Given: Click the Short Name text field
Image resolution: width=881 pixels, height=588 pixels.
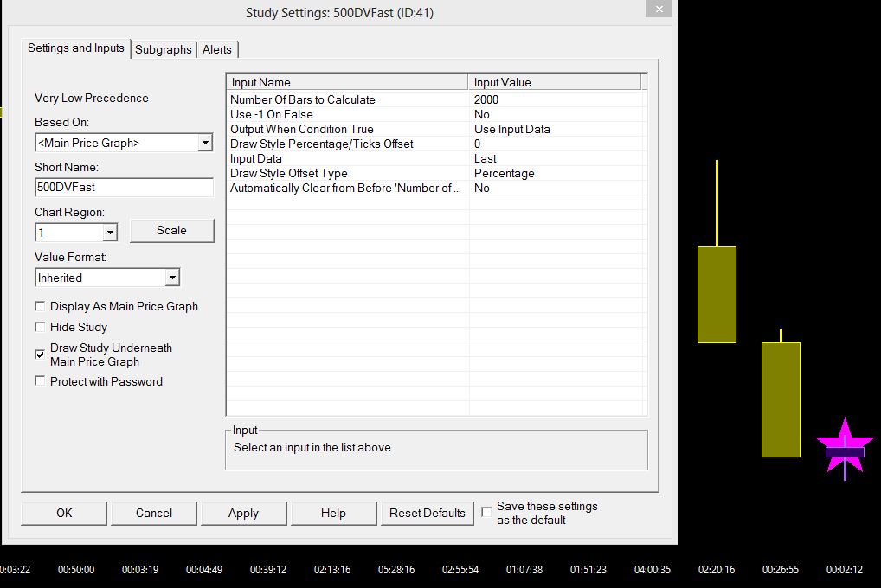Looking at the screenshot, I should [x=124, y=187].
